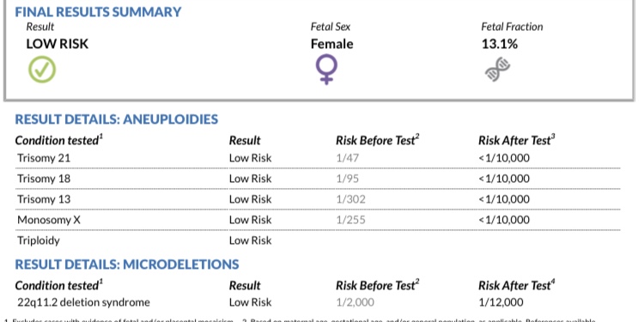Click the 1/302 risk before test value
Viewport: 644px width, 322px height.
(350, 199)
